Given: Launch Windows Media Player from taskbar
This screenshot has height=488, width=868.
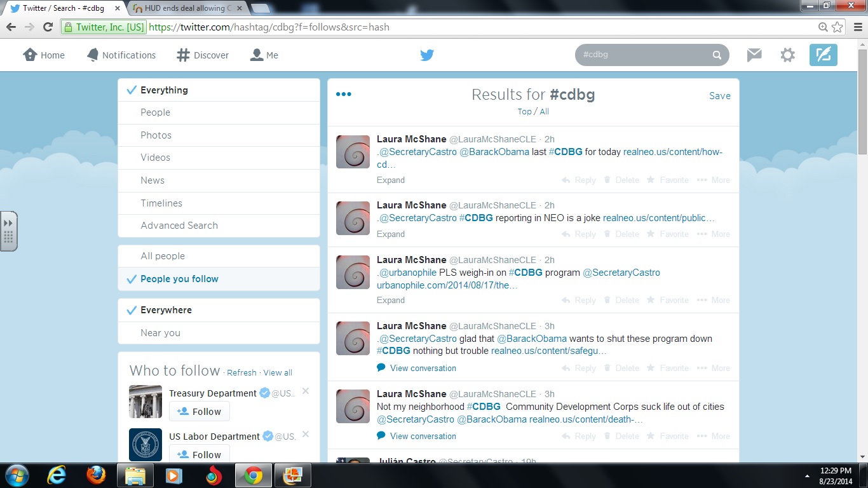Looking at the screenshot, I should [x=173, y=475].
